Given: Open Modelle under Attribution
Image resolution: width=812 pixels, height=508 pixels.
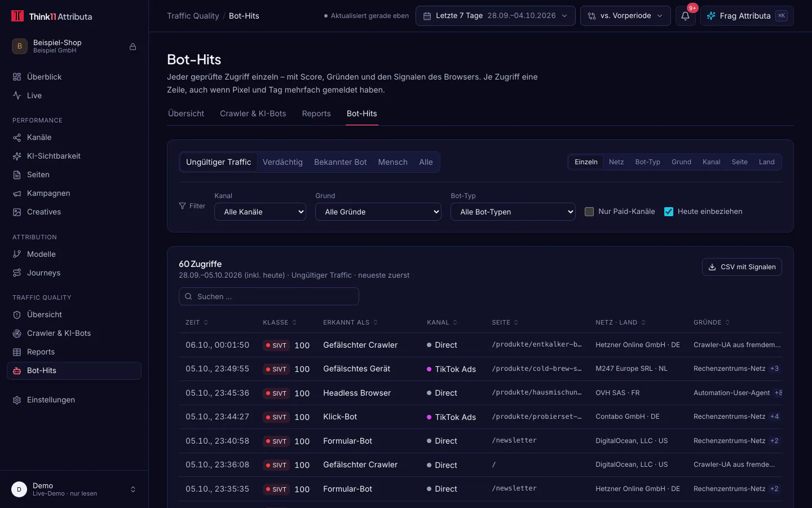Looking at the screenshot, I should (74, 254).
